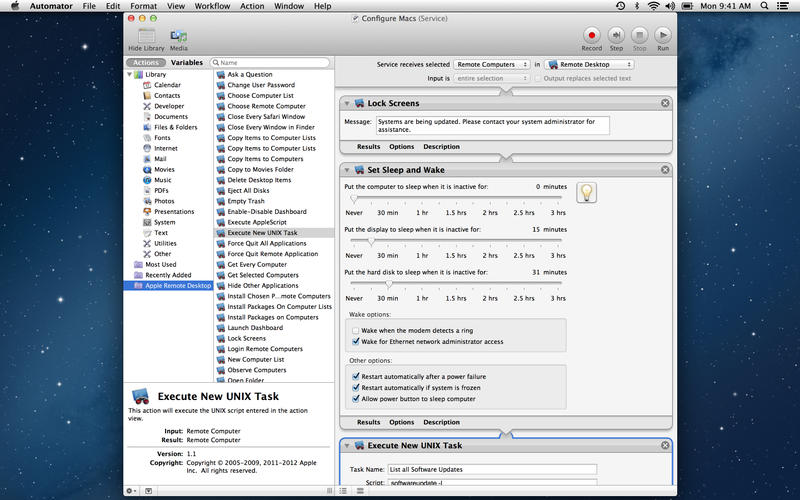Close the Lock Screens action
The image size is (800, 500).
[x=665, y=103]
